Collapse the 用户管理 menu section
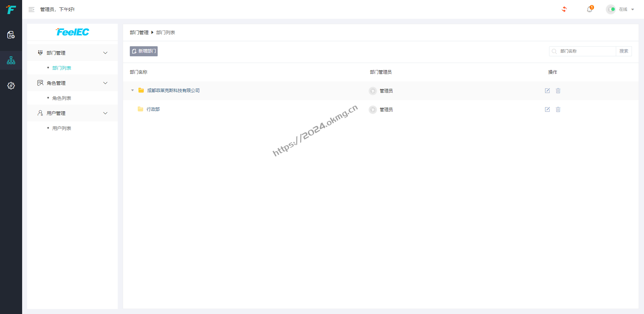 pos(105,113)
